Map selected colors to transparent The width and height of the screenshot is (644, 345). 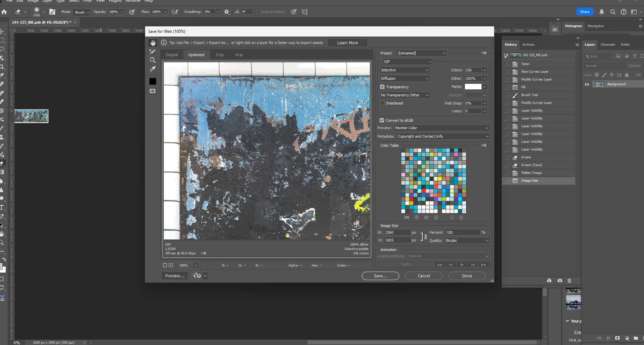coord(417,217)
